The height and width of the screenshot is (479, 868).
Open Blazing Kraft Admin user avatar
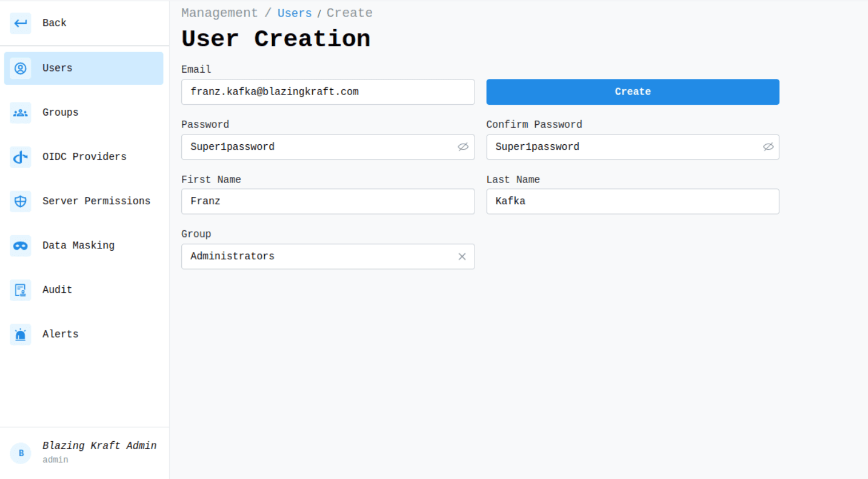click(x=21, y=453)
